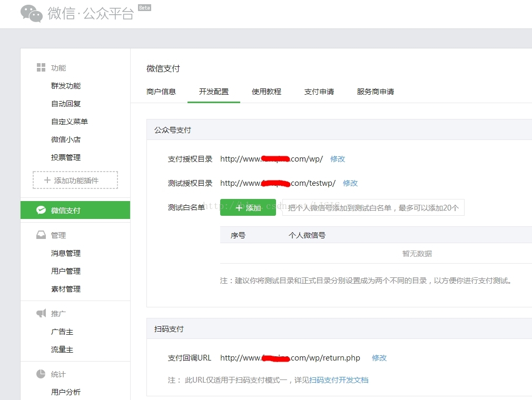Click the 测试授权目录 label

pyautogui.click(x=190, y=183)
